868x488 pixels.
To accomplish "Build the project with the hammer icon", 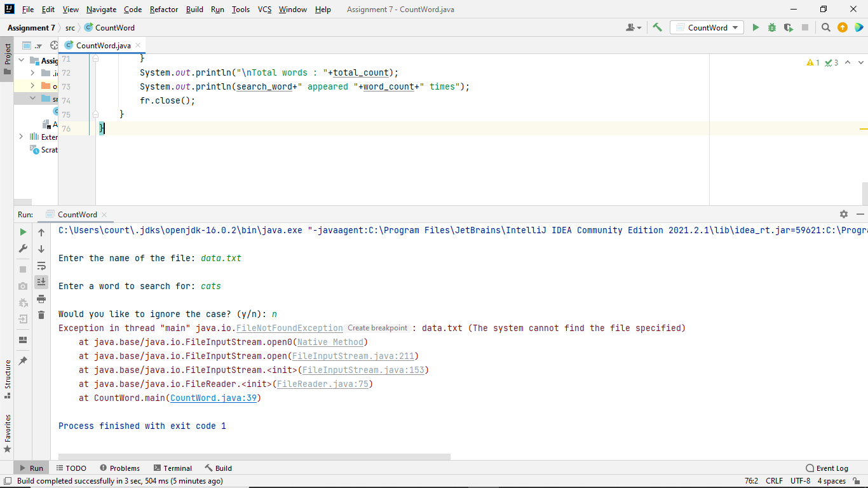I will 657,27.
